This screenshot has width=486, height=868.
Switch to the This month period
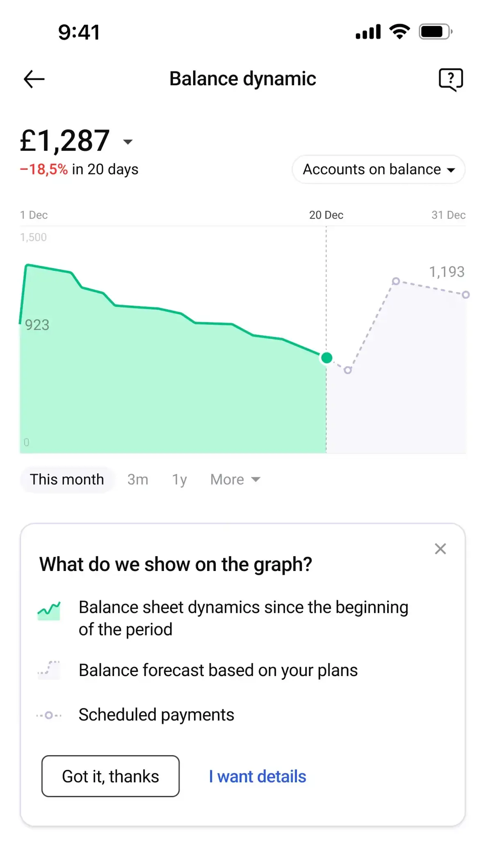[67, 479]
